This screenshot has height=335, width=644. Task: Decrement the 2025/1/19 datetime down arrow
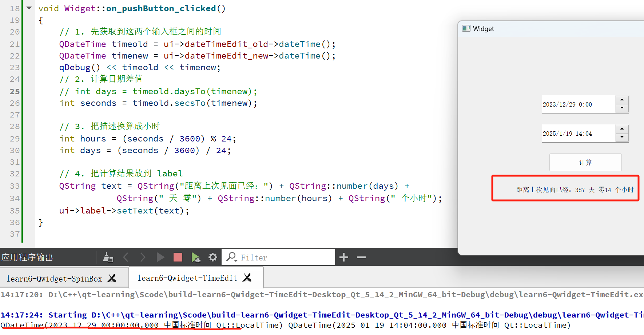[x=622, y=137]
